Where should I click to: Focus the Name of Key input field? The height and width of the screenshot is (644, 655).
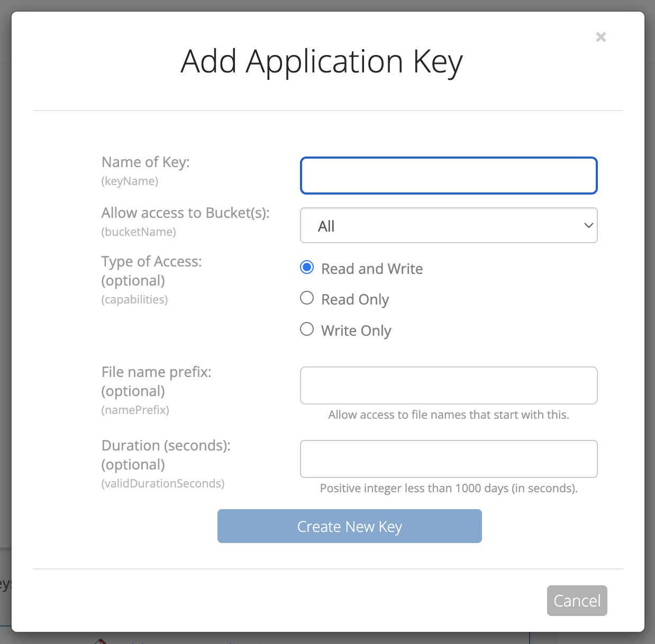click(449, 176)
